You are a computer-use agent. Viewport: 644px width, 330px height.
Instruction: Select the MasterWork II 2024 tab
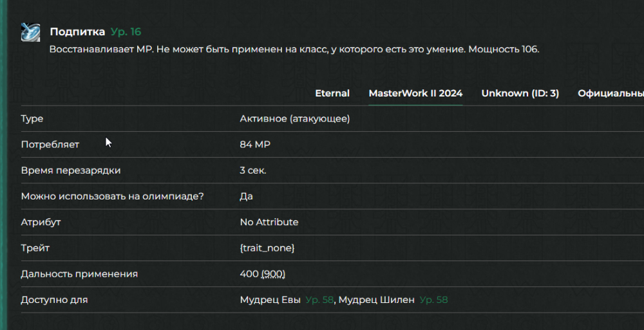tap(415, 93)
